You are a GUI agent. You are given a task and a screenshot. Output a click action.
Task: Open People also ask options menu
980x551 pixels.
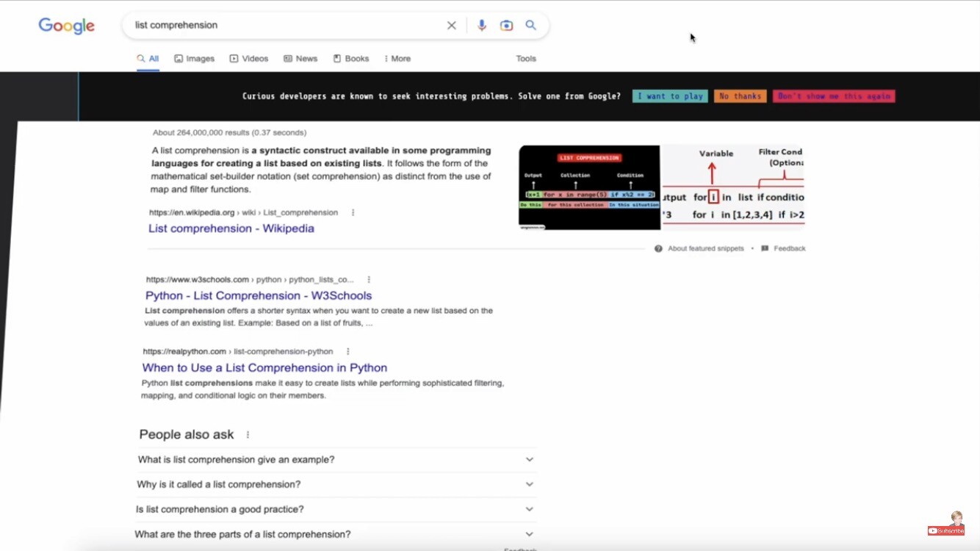[248, 435]
